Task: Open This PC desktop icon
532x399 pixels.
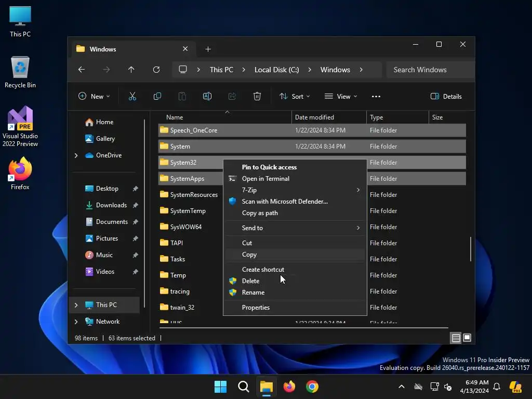Action: [20, 21]
